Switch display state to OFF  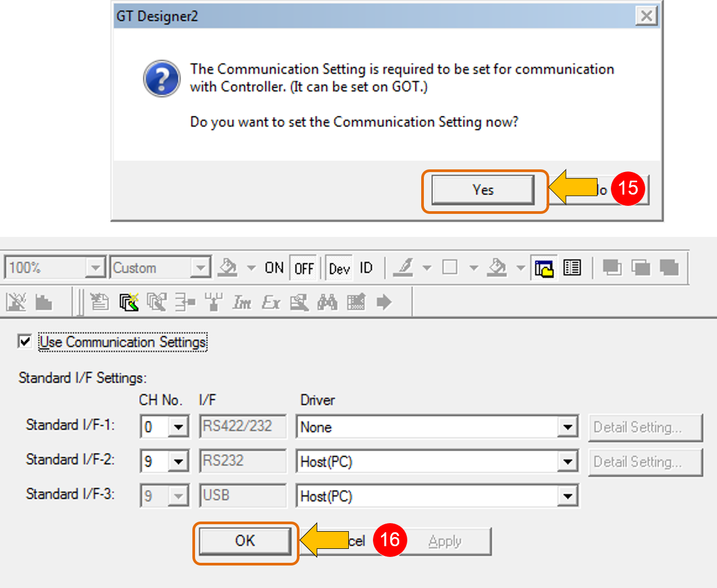304,268
